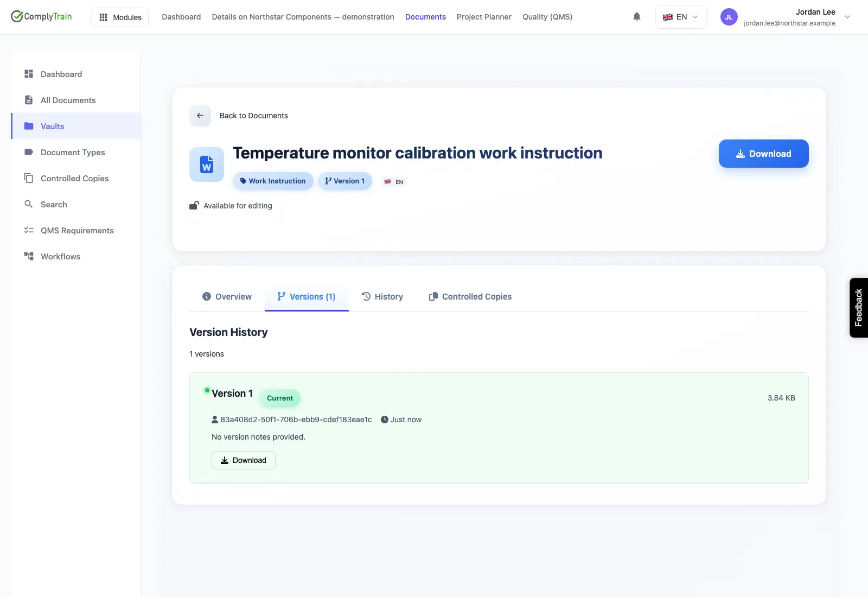Viewport: 868px width, 597px height.
Task: Click the sidebar Controlled Copies icon
Action: [x=29, y=178]
